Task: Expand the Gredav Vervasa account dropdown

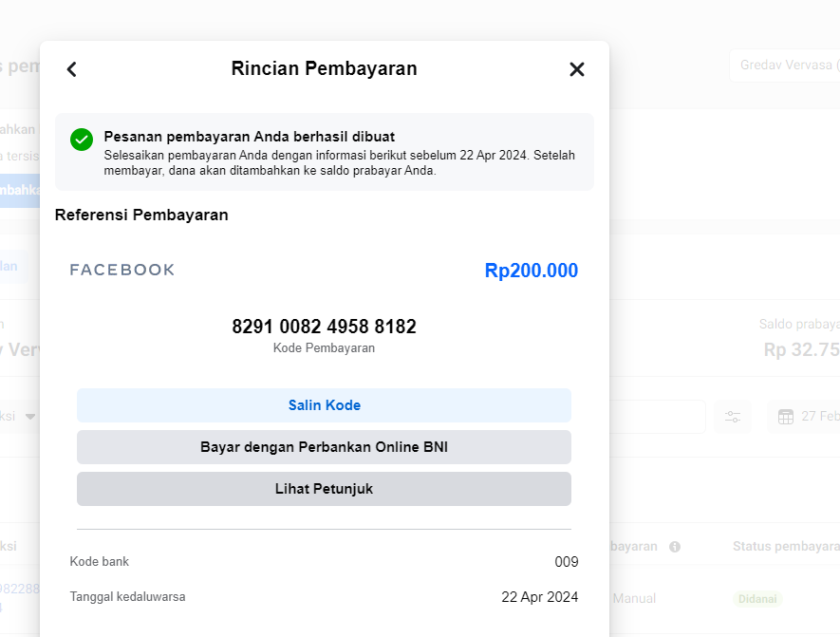Action: click(x=784, y=66)
